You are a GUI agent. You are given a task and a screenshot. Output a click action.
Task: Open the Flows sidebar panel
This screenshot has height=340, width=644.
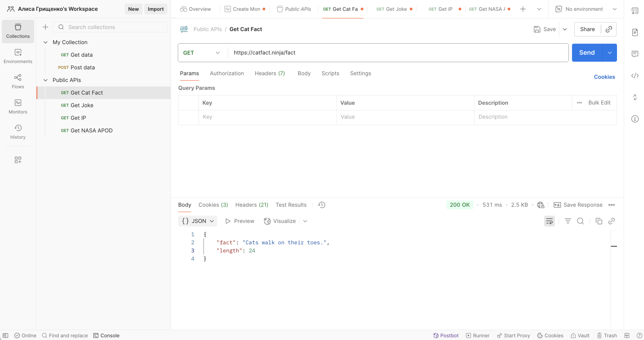18,81
